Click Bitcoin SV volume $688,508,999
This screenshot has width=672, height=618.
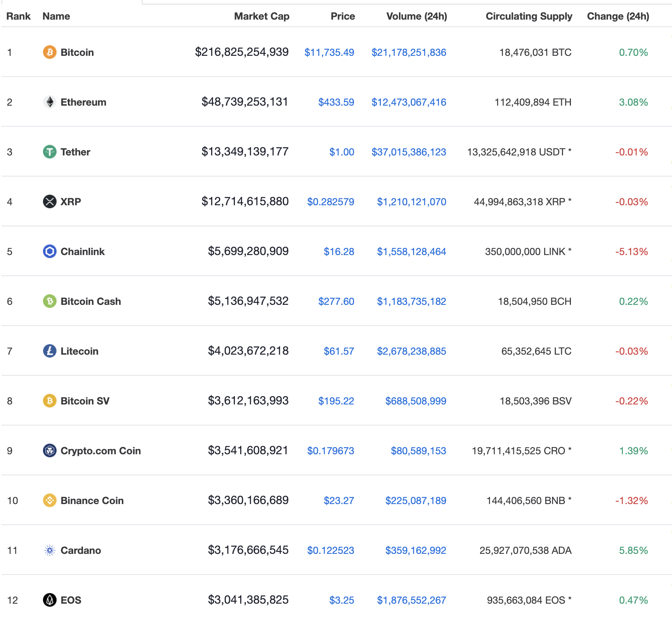[x=416, y=401]
